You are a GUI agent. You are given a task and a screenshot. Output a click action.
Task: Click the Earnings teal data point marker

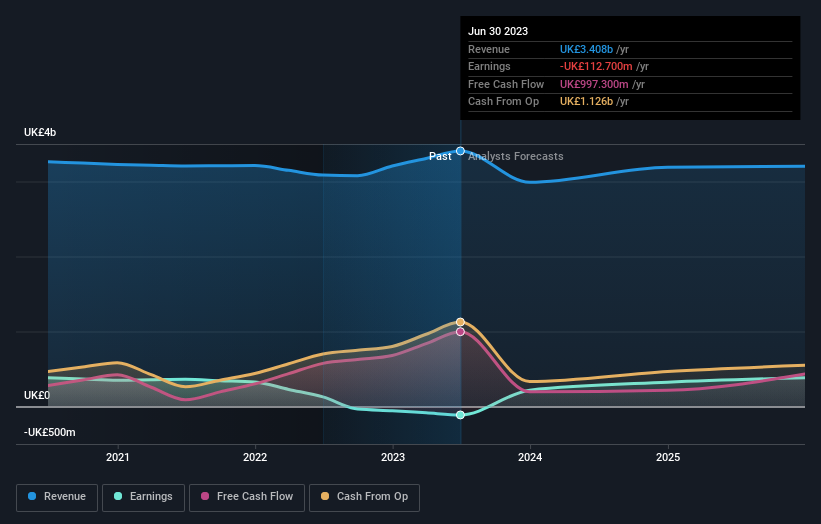460,415
